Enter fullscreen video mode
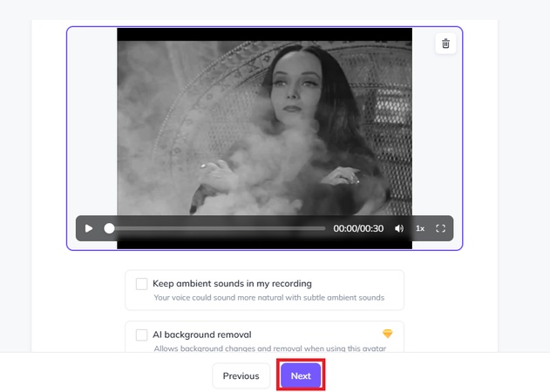The image size is (550, 392). coord(440,228)
